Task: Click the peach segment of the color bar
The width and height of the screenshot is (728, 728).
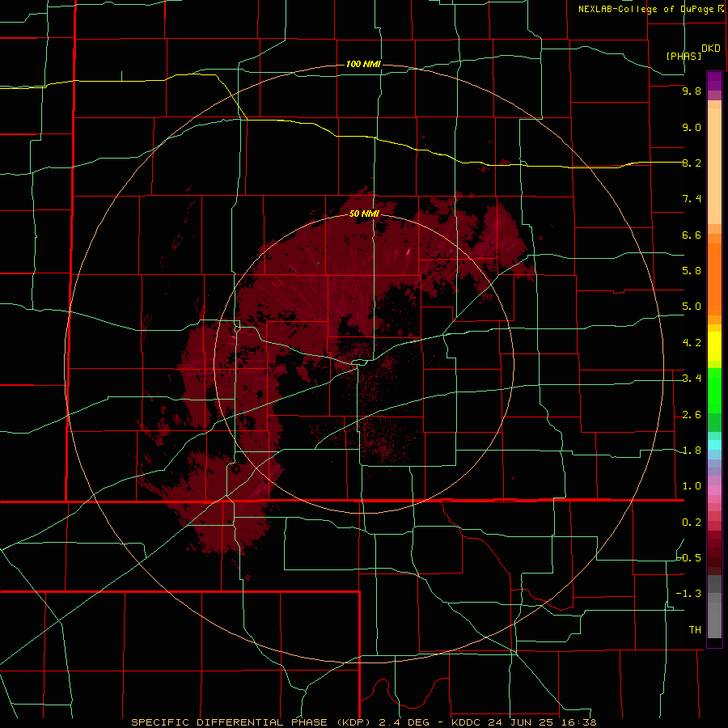Action: coord(714,166)
